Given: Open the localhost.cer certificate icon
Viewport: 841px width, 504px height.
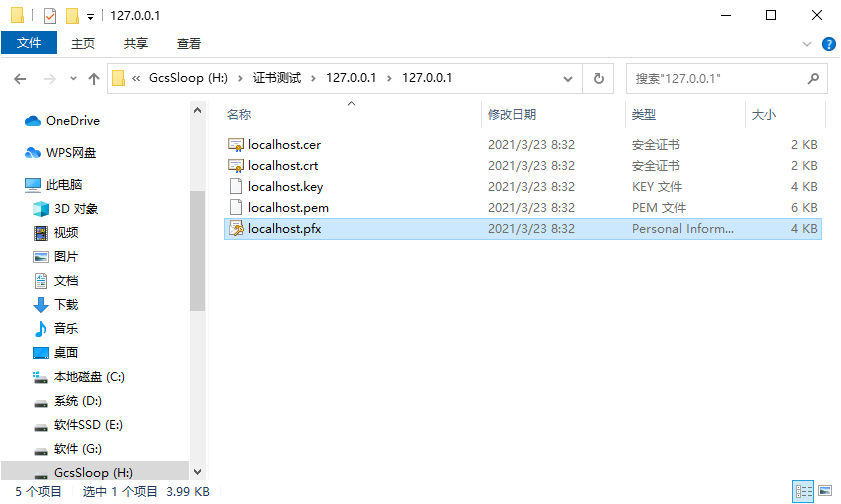Looking at the screenshot, I should [x=236, y=145].
